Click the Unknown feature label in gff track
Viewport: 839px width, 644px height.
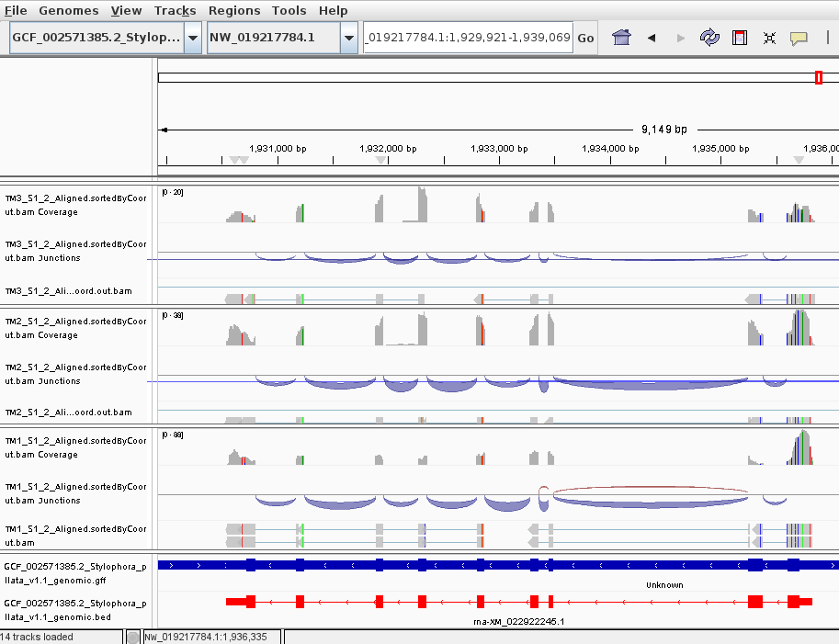coord(664,585)
